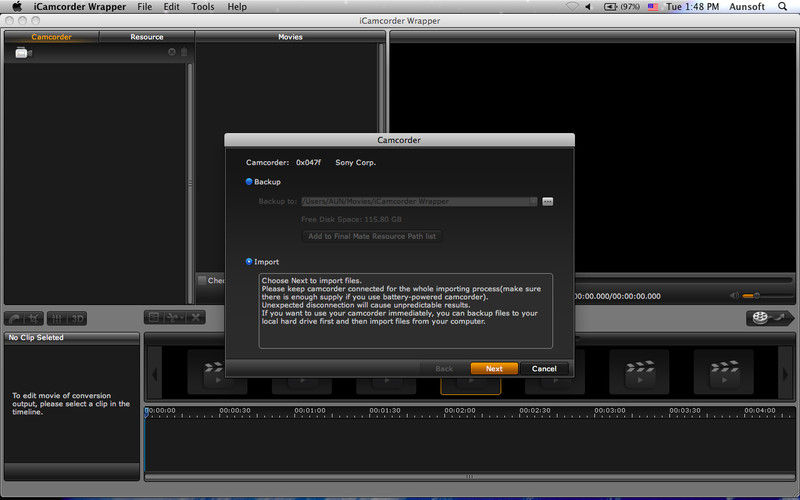The width and height of the screenshot is (800, 500).
Task: Click the Apple menu icon
Action: click(x=16, y=7)
